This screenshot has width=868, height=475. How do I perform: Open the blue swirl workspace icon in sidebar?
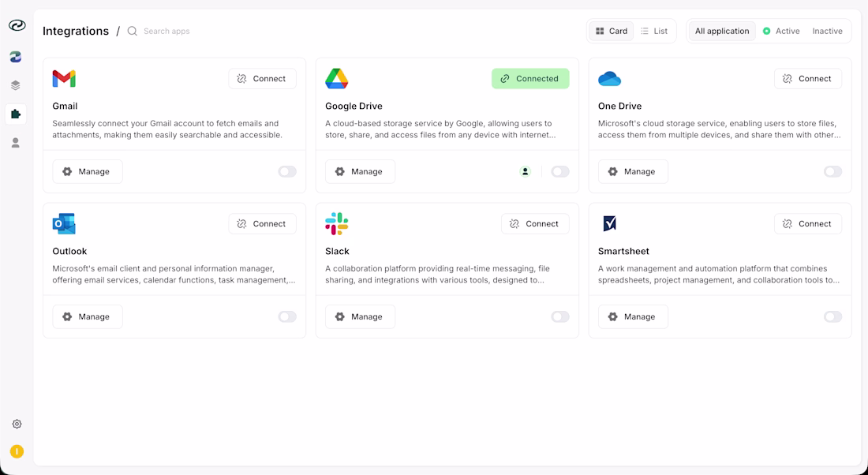pos(16,57)
